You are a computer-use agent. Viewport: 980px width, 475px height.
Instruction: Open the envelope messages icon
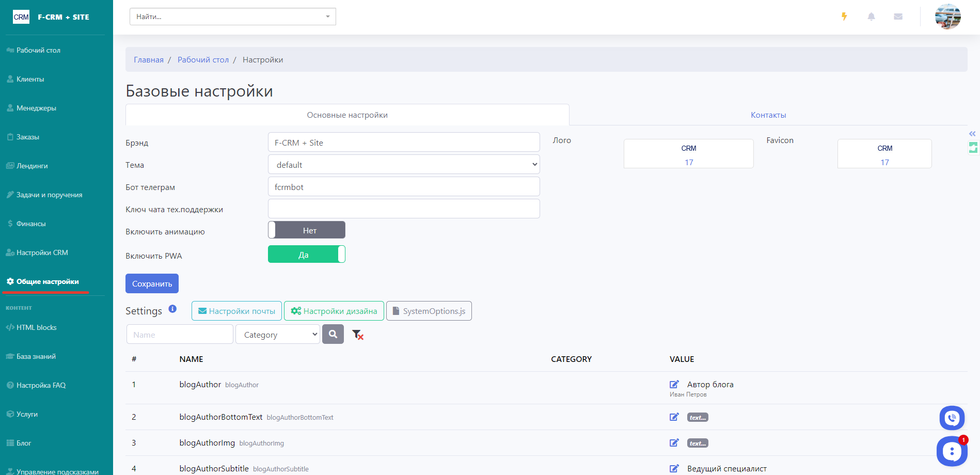click(898, 17)
